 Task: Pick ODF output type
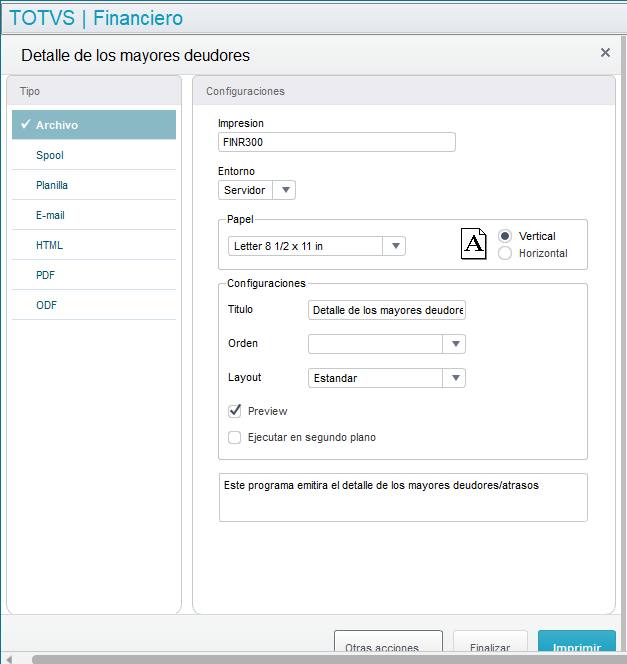click(94, 305)
